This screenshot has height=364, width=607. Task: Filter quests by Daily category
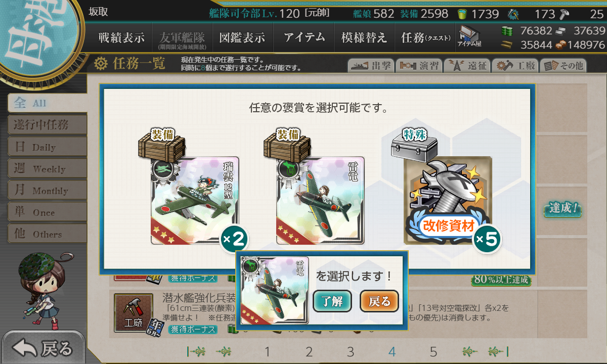[x=48, y=147]
